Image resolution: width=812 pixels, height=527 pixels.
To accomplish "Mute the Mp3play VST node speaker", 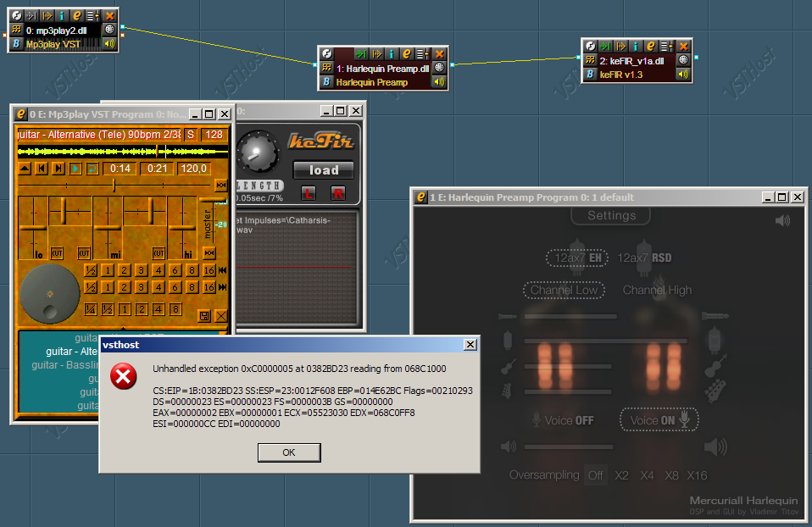I will point(109,43).
